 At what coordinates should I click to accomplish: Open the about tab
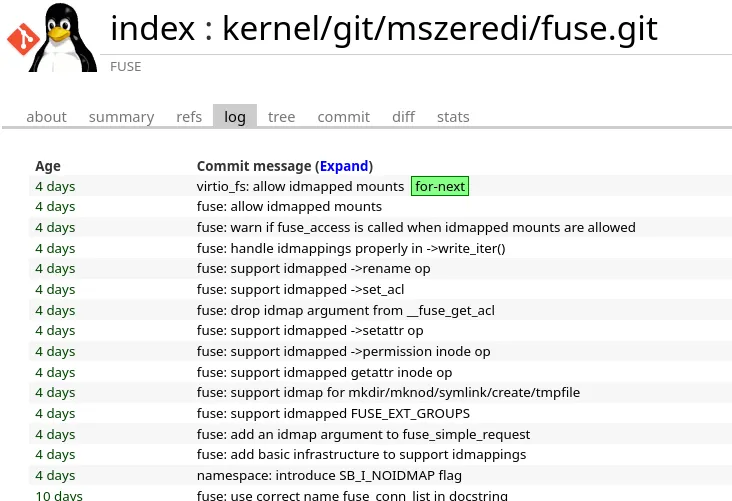46,117
